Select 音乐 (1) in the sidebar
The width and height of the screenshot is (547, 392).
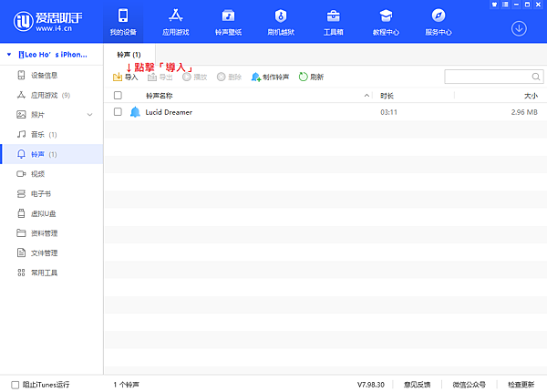pos(51,134)
